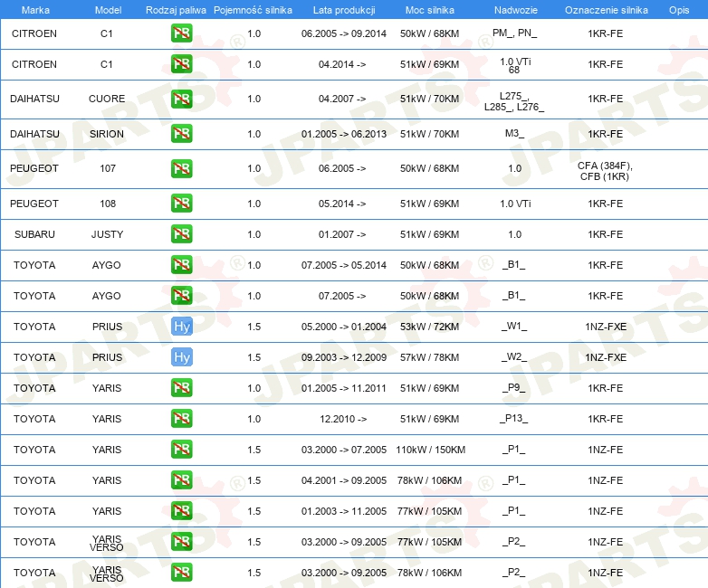Click fuel icon in Subaru Justy row
This screenshot has height=588, width=708.
click(x=181, y=233)
